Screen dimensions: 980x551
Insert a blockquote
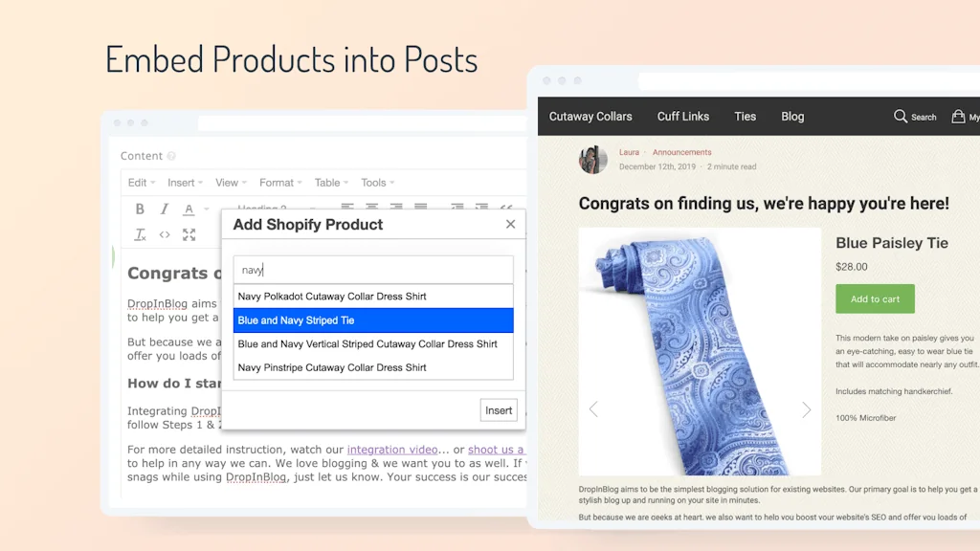click(507, 208)
